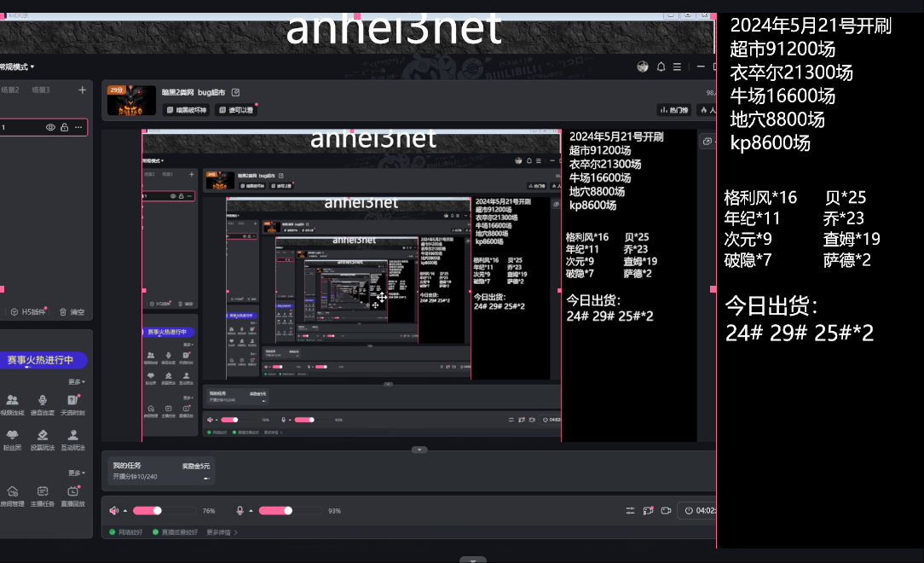Click the 开播分钟10/240 progress text

coord(135,476)
